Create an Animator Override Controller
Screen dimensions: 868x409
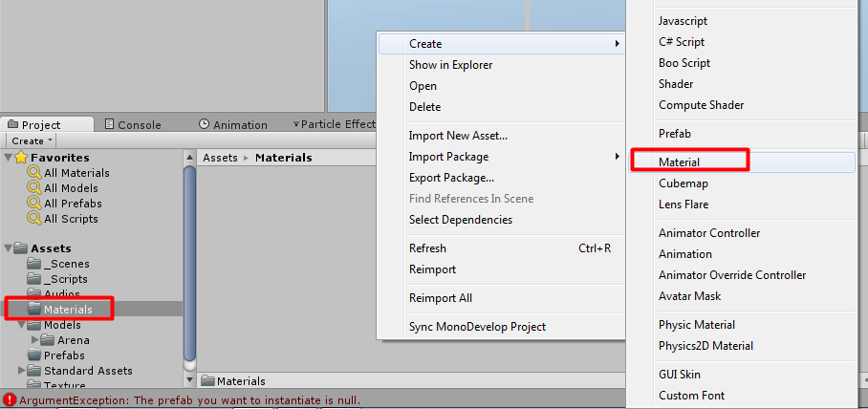tap(732, 275)
